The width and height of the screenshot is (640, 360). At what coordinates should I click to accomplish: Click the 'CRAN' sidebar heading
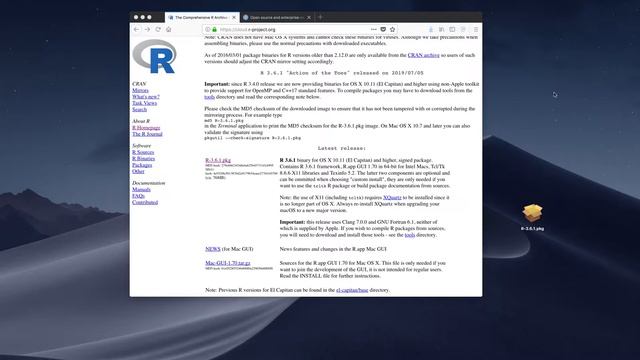(x=139, y=84)
